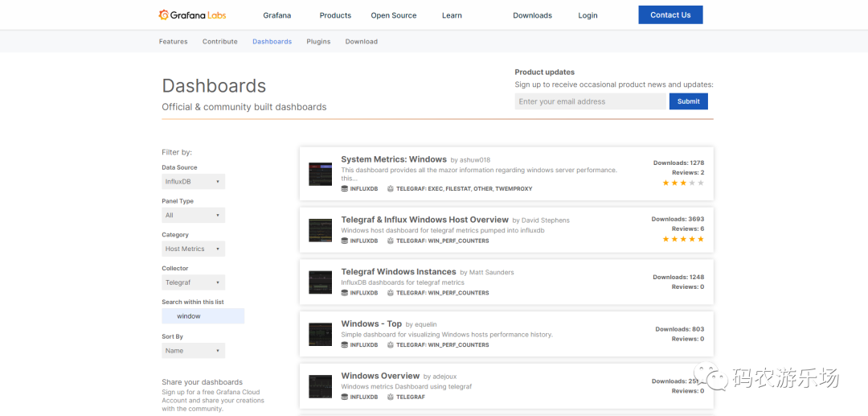Image resolution: width=868 pixels, height=416 pixels.
Task: Open the Category dropdown showing Host Metrics
Action: pyautogui.click(x=193, y=249)
